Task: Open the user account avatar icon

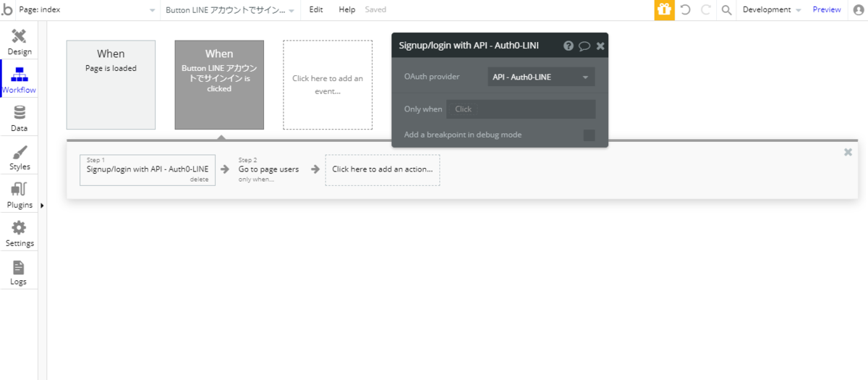Action: pyautogui.click(x=859, y=9)
